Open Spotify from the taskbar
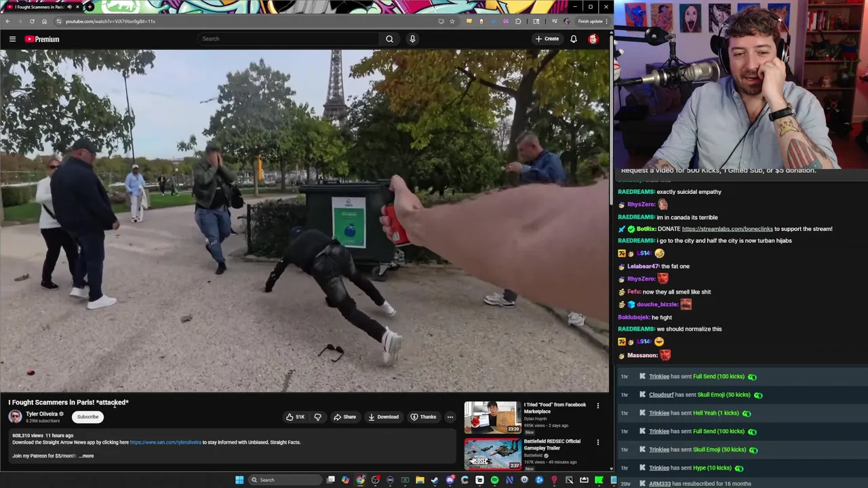Image resolution: width=868 pixels, height=488 pixels. pyautogui.click(x=494, y=480)
